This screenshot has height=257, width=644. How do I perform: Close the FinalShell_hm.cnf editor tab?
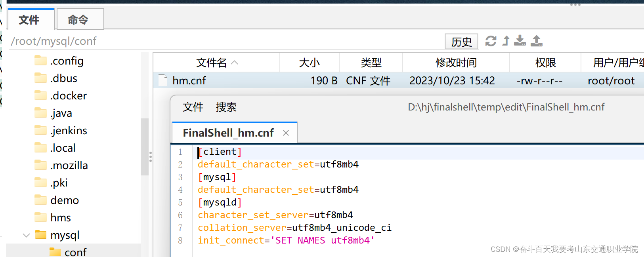click(286, 133)
